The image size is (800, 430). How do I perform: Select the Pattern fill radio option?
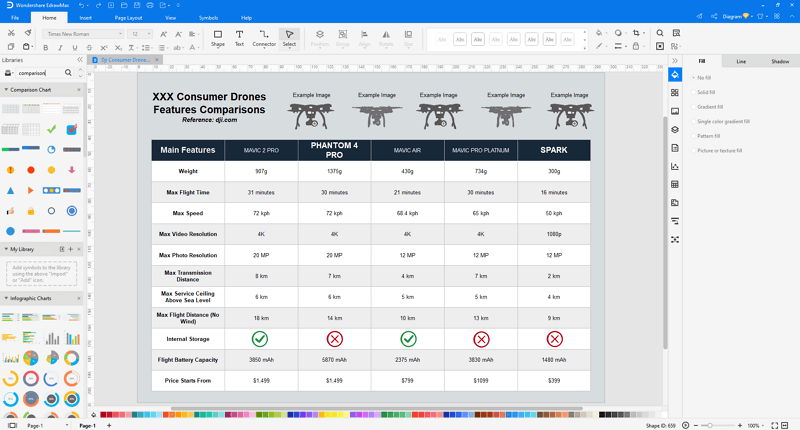706,136
